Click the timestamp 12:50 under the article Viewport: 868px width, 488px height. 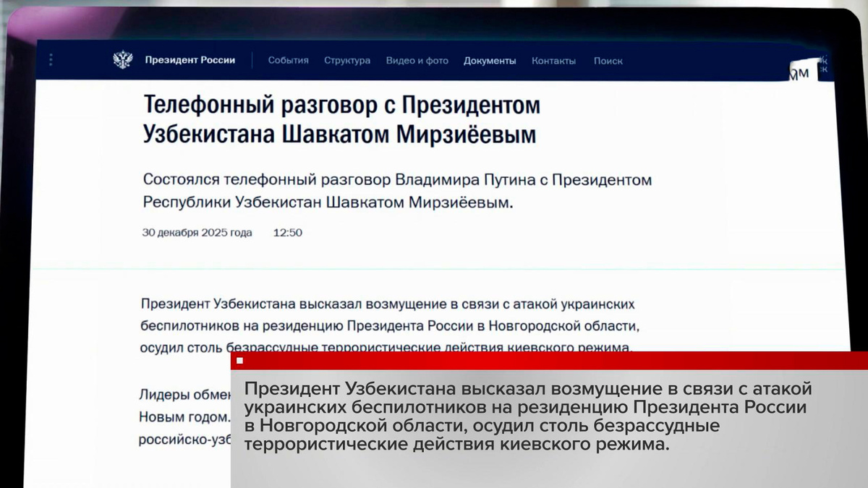tap(288, 233)
